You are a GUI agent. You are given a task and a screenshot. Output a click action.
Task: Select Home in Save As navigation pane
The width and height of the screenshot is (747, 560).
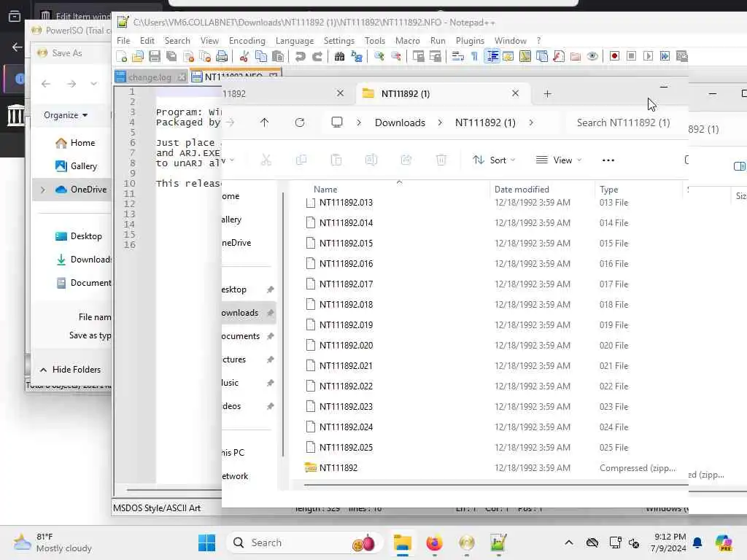click(x=75, y=143)
